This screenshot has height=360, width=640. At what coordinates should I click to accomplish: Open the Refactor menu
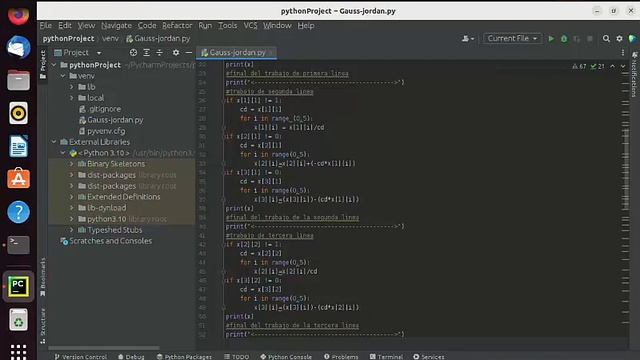[177, 25]
